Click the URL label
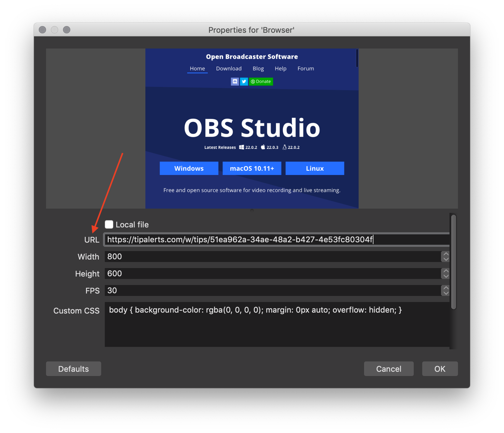Image resolution: width=504 pixels, height=433 pixels. (92, 240)
